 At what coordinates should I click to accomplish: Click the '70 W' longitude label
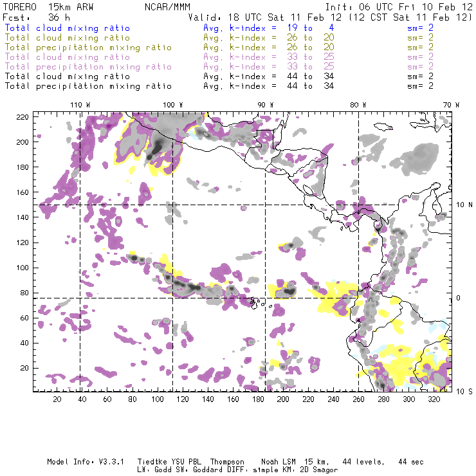451,105
